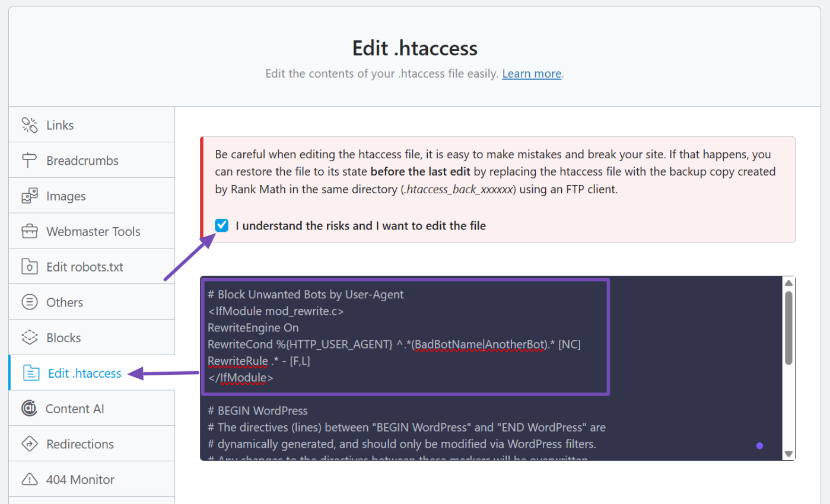Click the Webmaster Tools briefcase icon

coord(30,231)
